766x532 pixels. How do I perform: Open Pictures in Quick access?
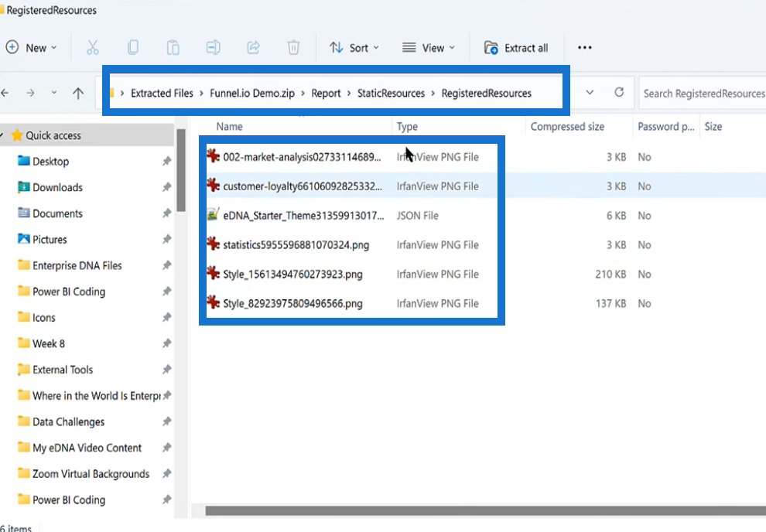coord(50,239)
